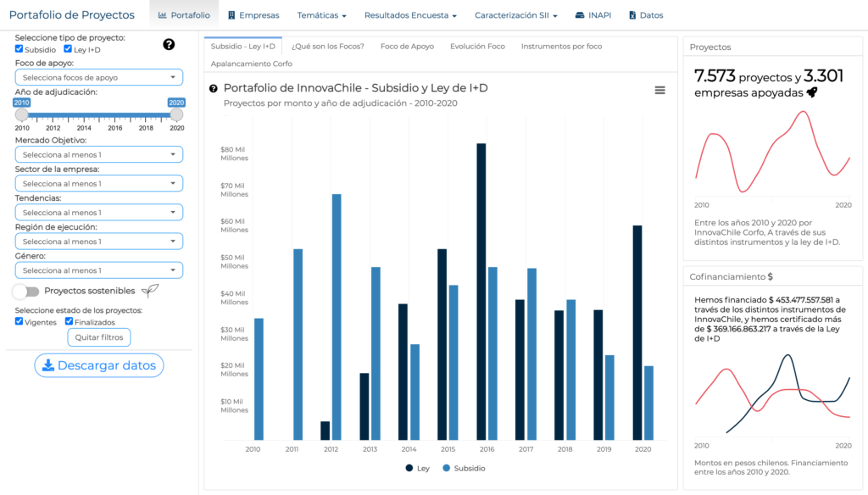868x495 pixels.
Task: Click the 2020 handle on year slider
Action: pyautogui.click(x=176, y=114)
